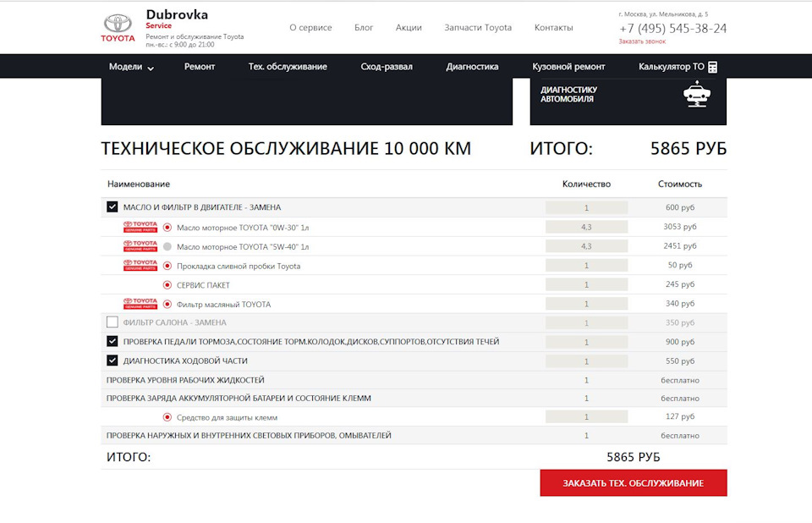Screen dimensions: 812x523
Task: Click quantity field for Прокладка сливной пробки
Action: (x=586, y=265)
